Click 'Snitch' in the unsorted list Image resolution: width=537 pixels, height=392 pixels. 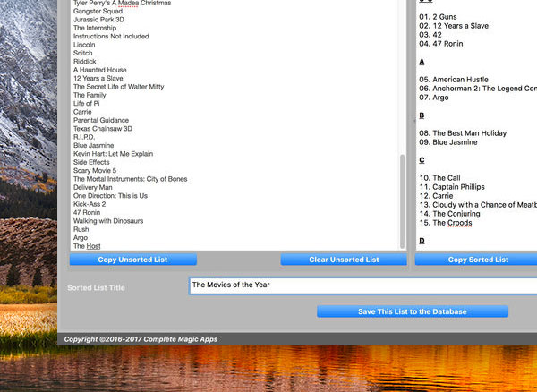(x=83, y=53)
